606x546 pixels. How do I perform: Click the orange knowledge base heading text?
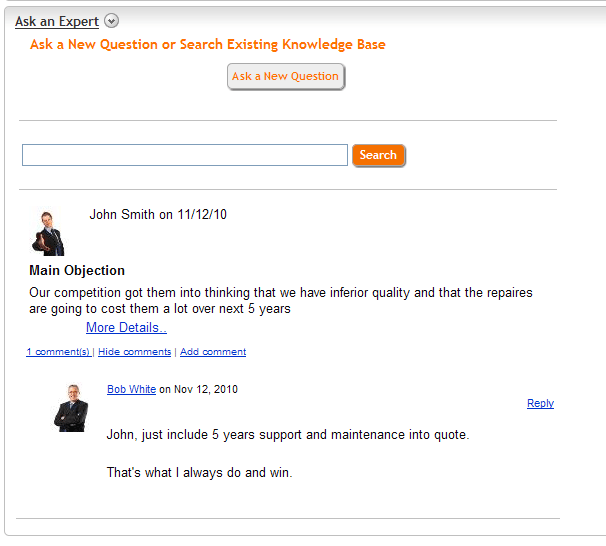[207, 44]
